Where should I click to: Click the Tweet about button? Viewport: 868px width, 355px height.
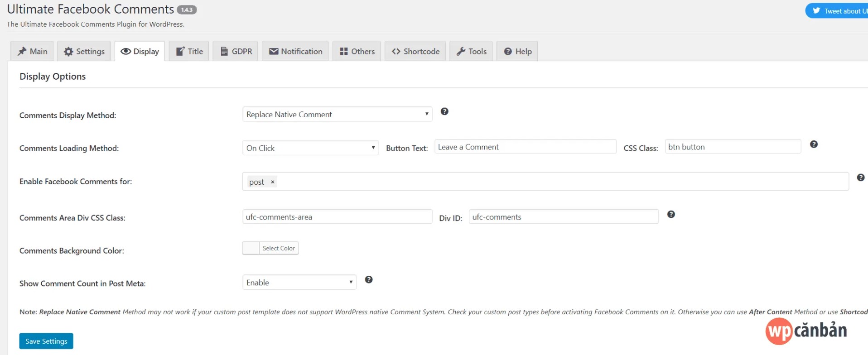click(x=838, y=11)
